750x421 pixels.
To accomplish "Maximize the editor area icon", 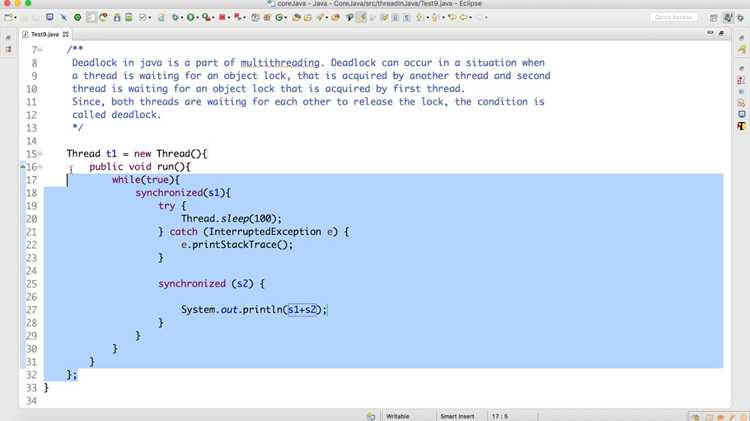I will (721, 33).
